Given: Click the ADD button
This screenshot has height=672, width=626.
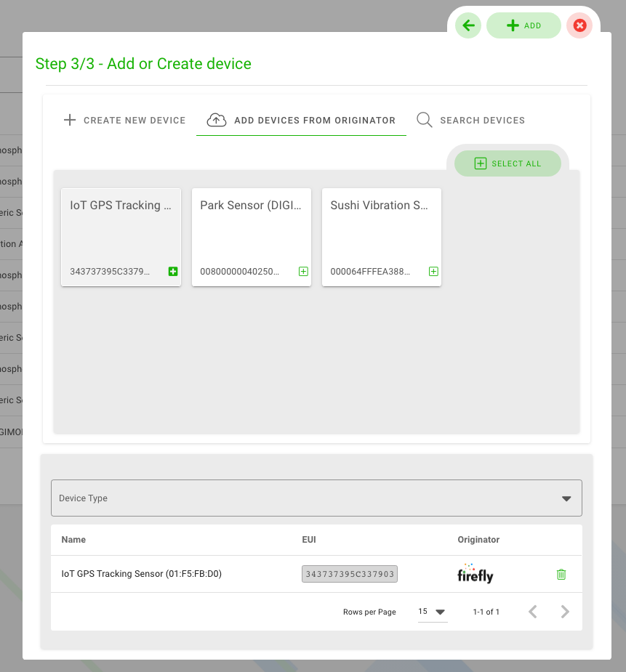Looking at the screenshot, I should [x=523, y=25].
